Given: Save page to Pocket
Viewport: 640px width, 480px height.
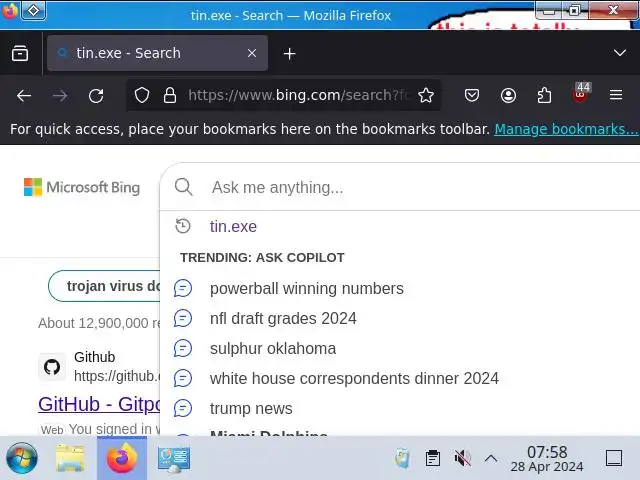Looking at the screenshot, I should 471,96.
